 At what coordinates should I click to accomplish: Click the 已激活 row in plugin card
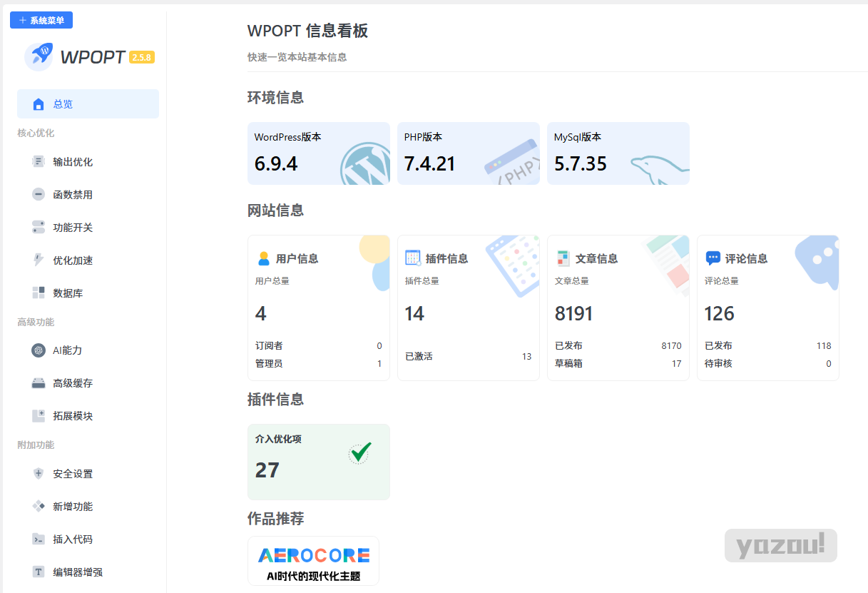coord(469,357)
